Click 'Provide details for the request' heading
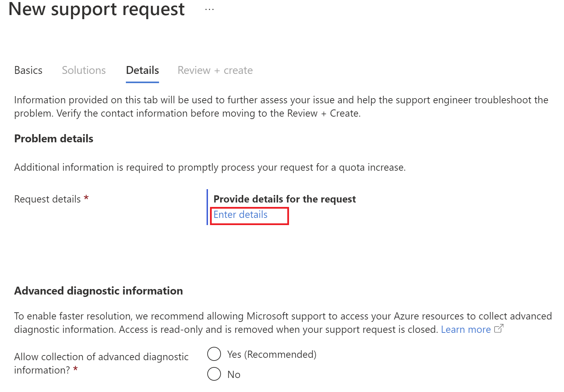564x392 pixels. point(285,199)
